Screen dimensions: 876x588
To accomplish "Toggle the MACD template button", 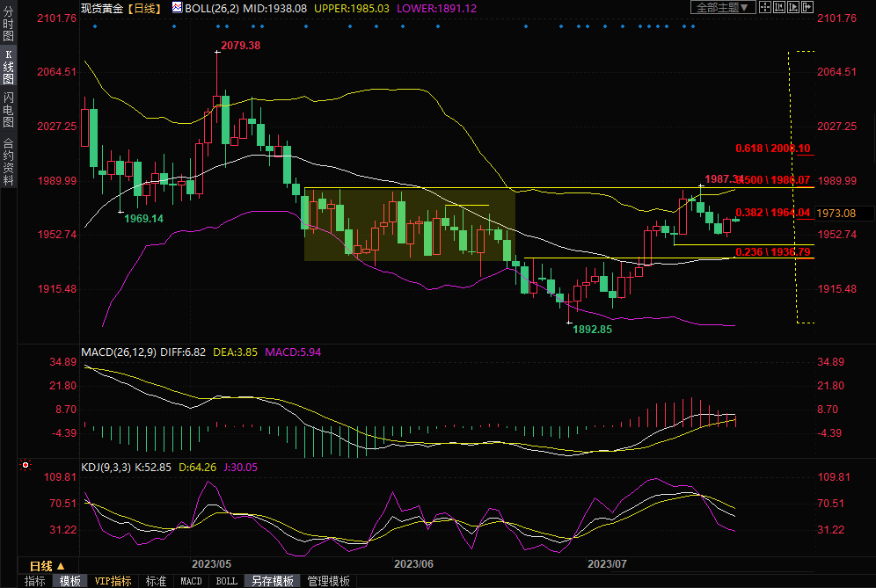I will [191, 581].
